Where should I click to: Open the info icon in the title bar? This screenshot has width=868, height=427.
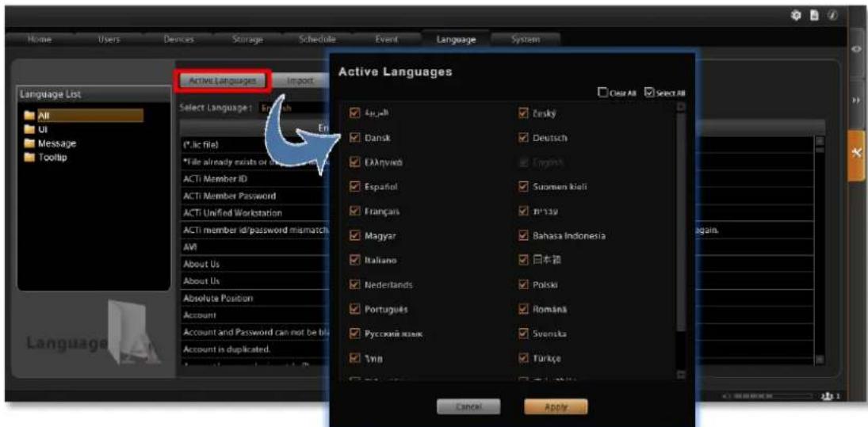pos(832,16)
